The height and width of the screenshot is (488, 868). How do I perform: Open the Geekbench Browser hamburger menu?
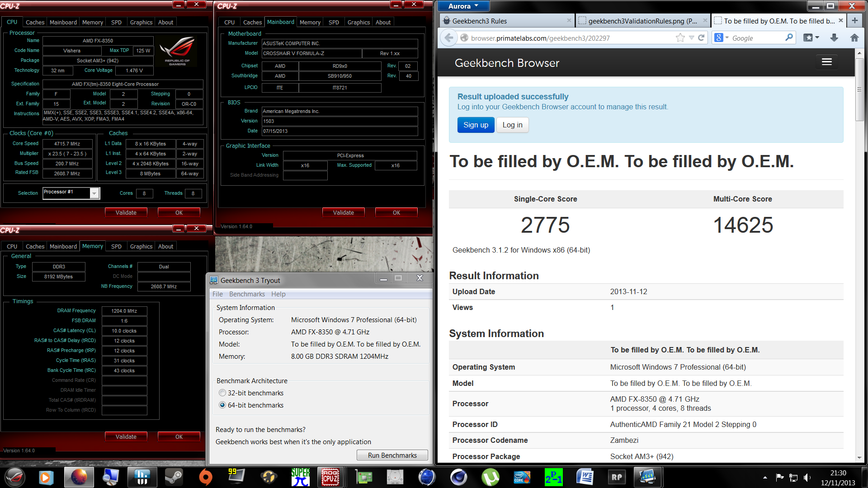pos(826,62)
